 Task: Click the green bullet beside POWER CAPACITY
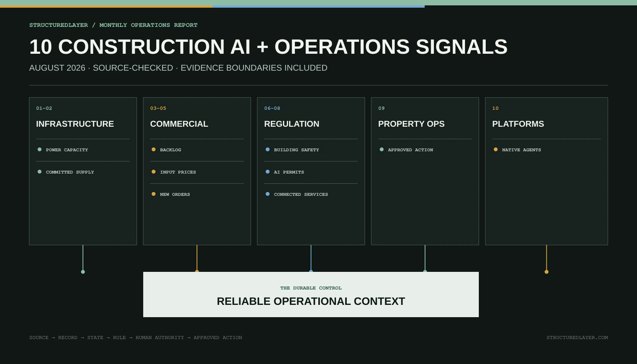(x=40, y=149)
